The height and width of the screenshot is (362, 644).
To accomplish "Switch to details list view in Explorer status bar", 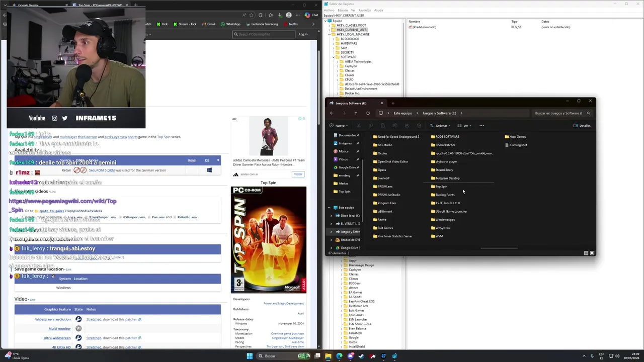I will 586,253.
